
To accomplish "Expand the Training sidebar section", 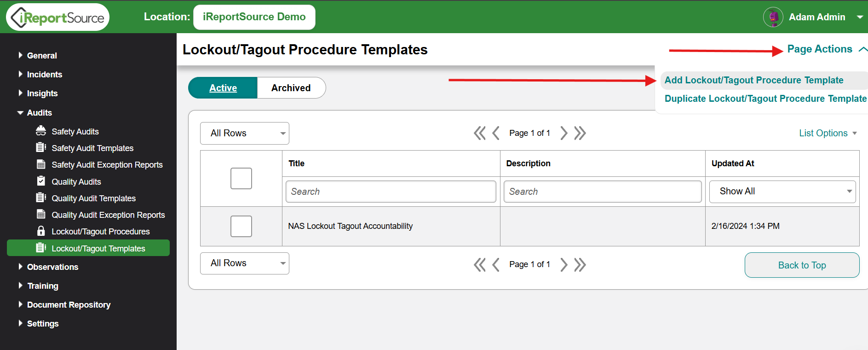I will 20,286.
